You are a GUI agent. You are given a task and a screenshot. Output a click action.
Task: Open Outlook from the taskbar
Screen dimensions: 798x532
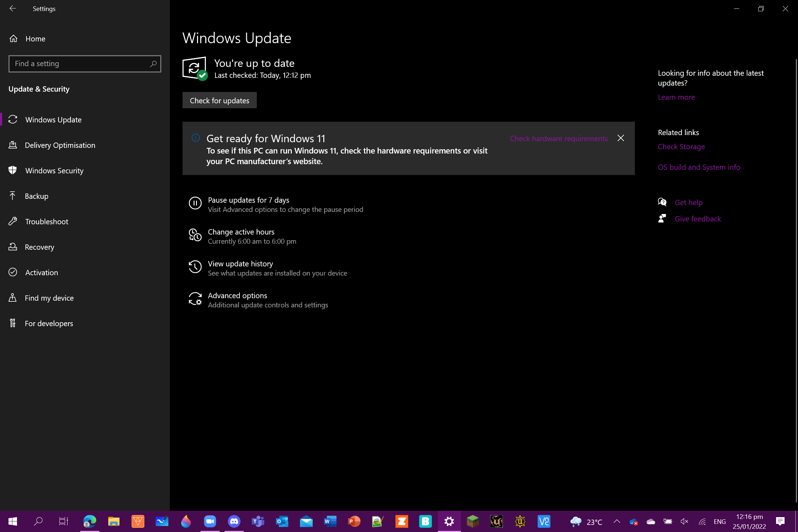point(282,521)
